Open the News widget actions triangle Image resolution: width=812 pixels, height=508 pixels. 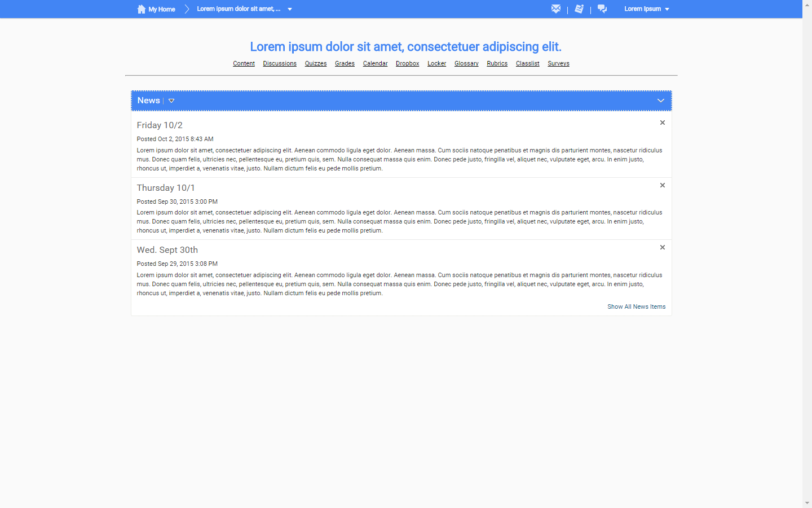(x=171, y=100)
